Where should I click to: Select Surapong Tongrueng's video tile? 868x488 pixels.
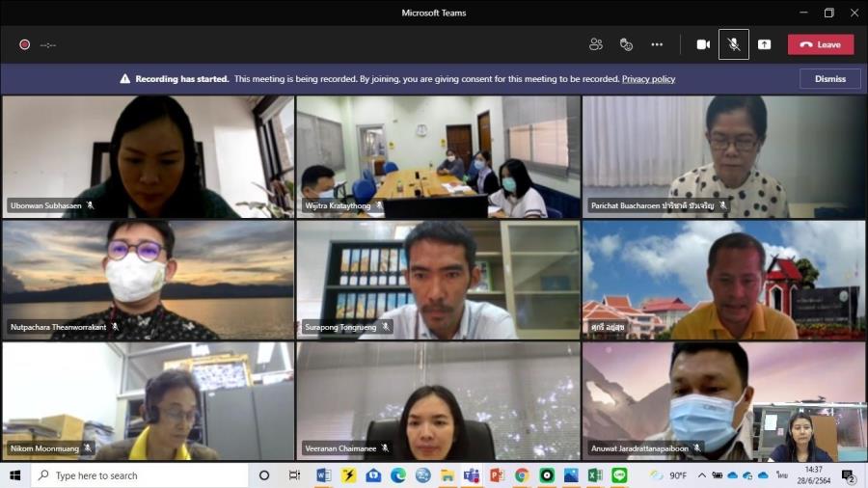[438, 280]
